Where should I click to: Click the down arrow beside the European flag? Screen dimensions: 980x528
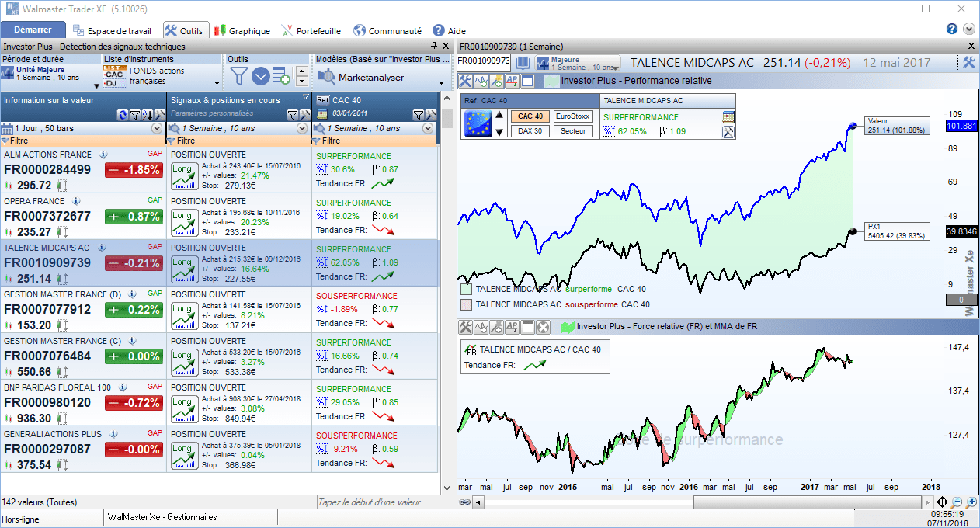[x=499, y=132]
